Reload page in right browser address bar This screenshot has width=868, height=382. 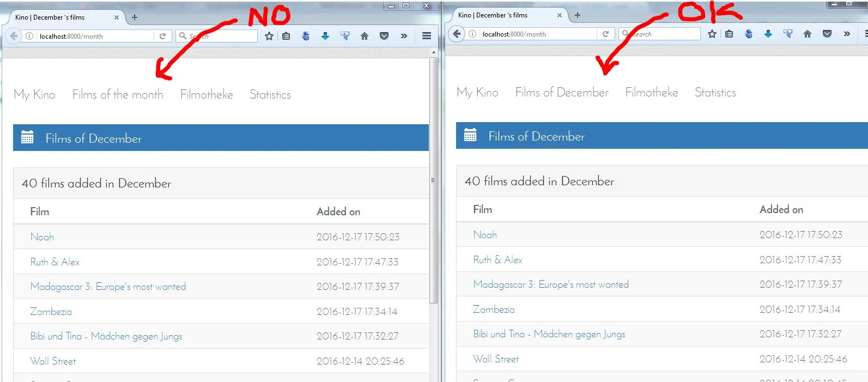[x=605, y=34]
